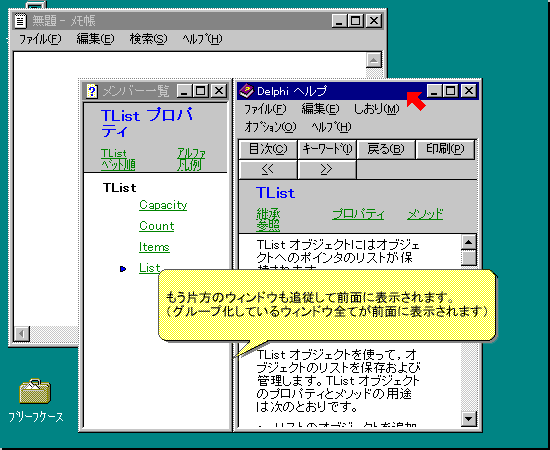550x450 pixels.
Task: Click the 印刷(P) print button
Action: point(445,149)
